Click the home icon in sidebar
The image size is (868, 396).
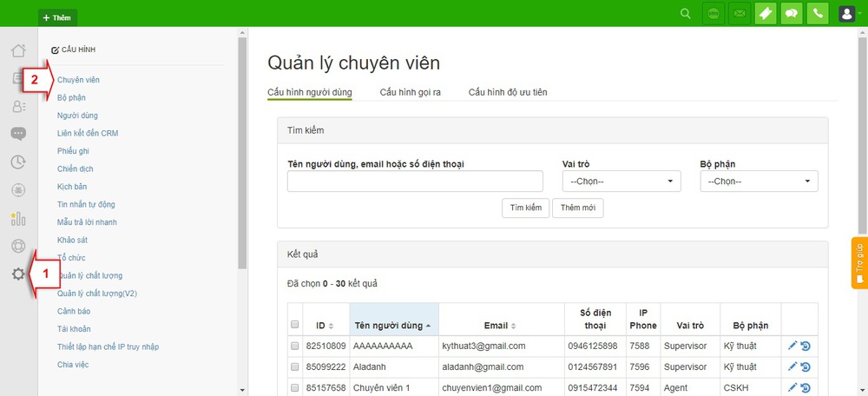[18, 50]
